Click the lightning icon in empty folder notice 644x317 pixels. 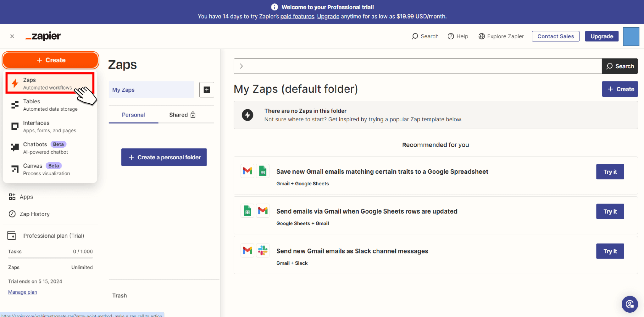(247, 115)
